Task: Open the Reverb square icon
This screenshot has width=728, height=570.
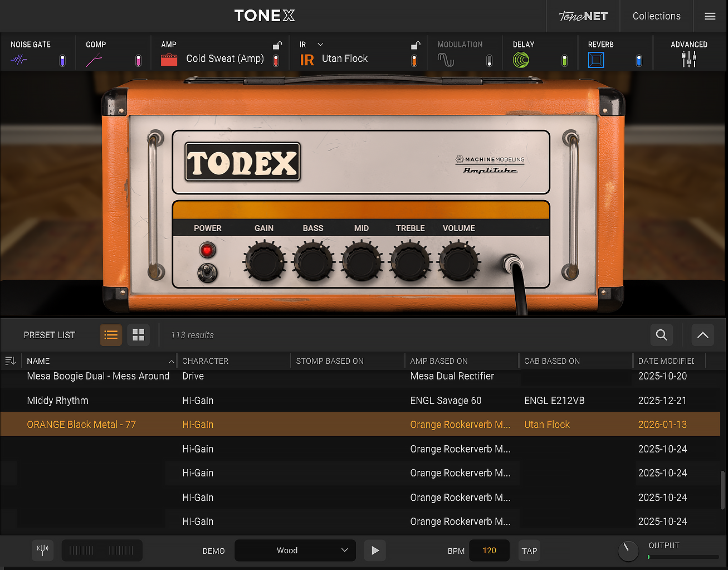Action: pos(596,60)
